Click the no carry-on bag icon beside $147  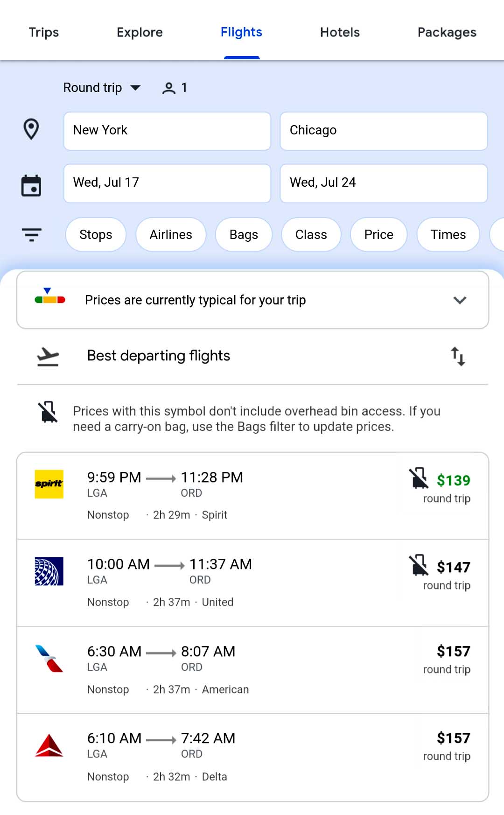point(419,565)
